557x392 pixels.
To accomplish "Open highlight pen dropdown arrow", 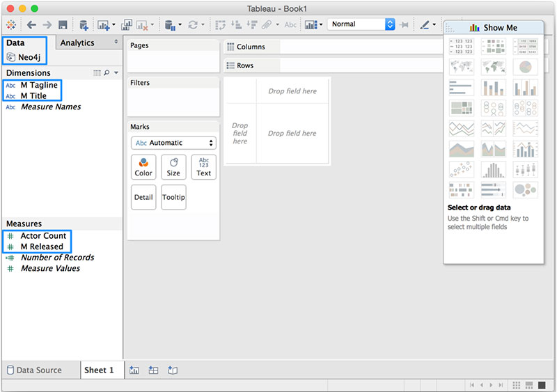I will [434, 24].
